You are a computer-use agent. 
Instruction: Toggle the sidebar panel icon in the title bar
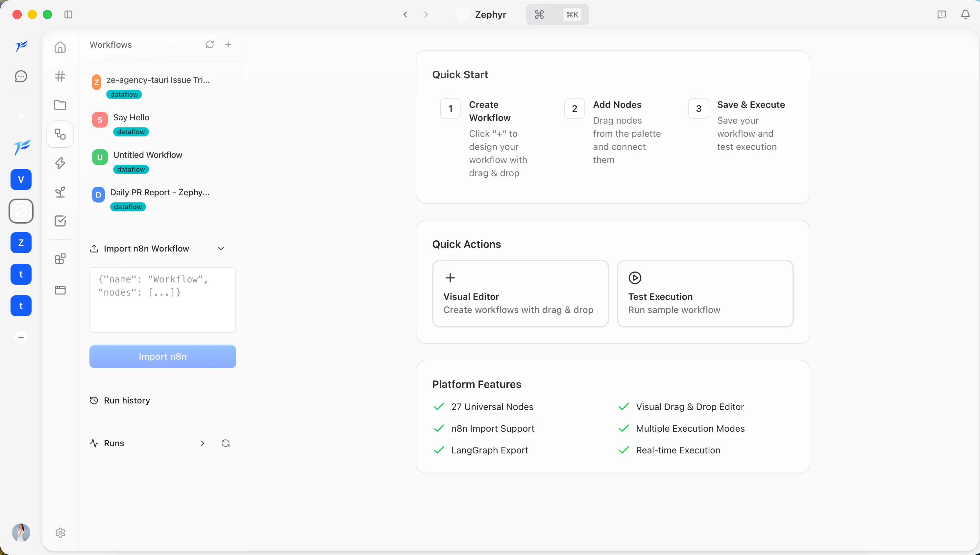coord(68,14)
